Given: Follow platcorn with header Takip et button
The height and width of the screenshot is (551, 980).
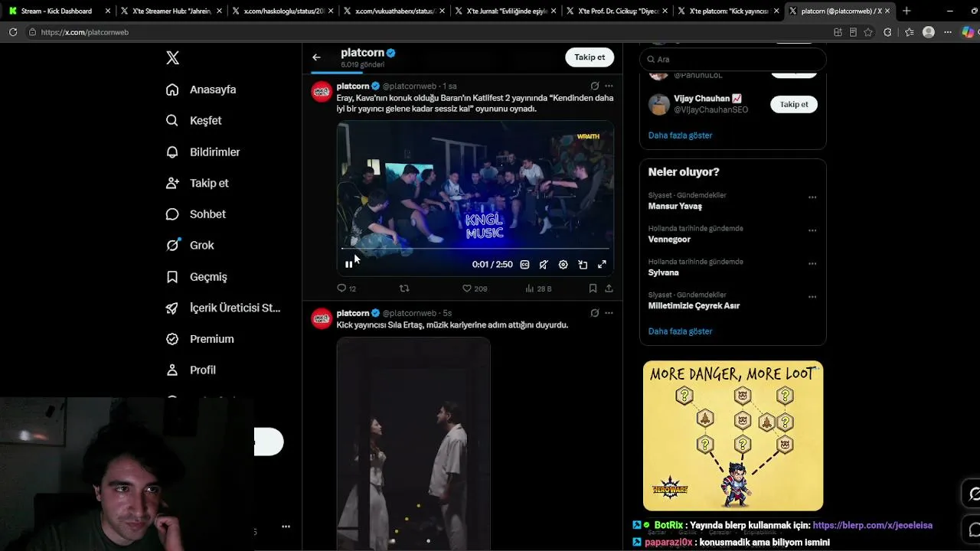Looking at the screenshot, I should pos(590,57).
